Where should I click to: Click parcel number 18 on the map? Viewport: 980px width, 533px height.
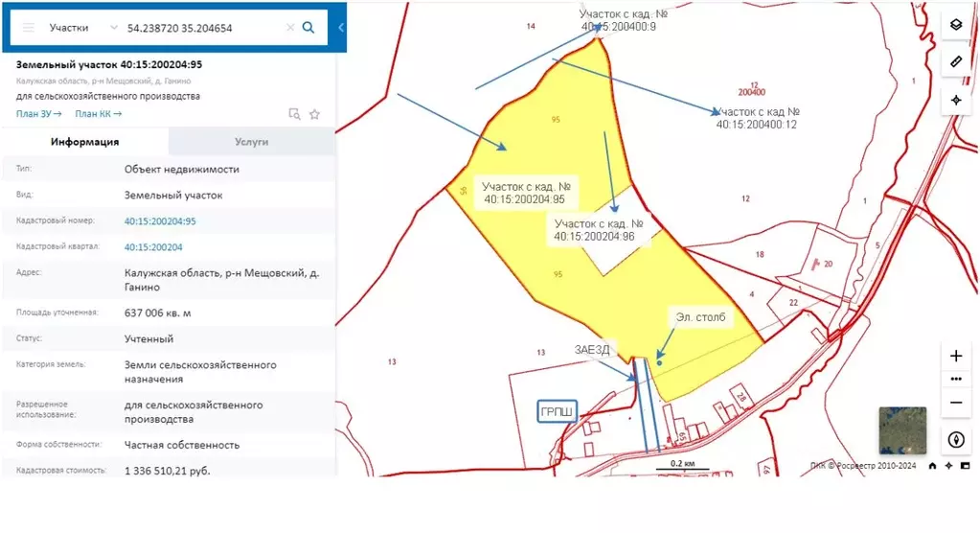[760, 255]
